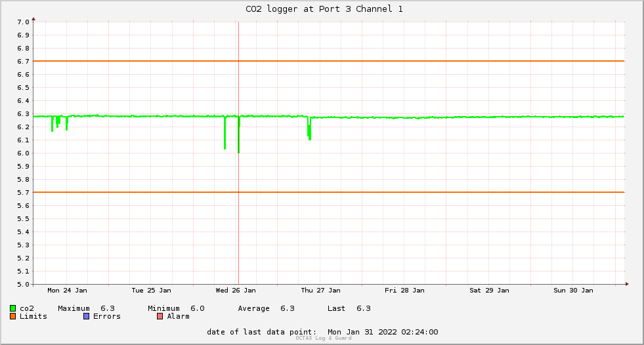Click the red Alarm legend swatch

[x=160, y=316]
